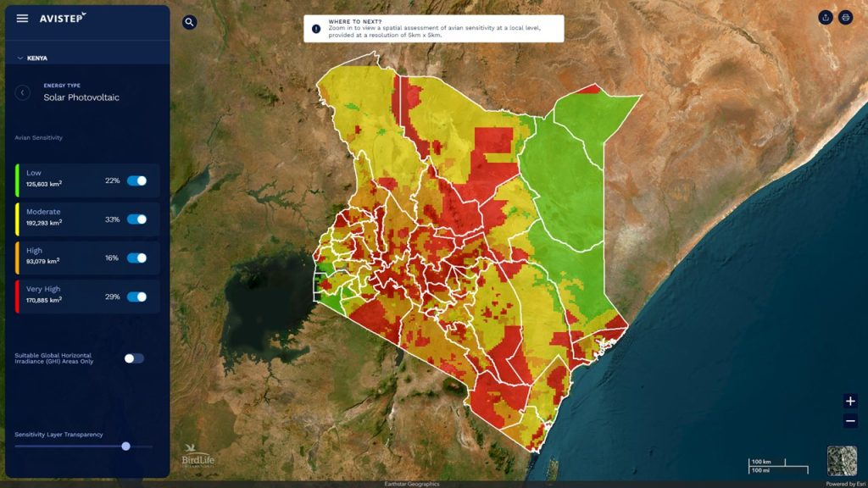Go back using the Energy Type back arrow
This screenshot has height=488, width=868.
pos(22,91)
